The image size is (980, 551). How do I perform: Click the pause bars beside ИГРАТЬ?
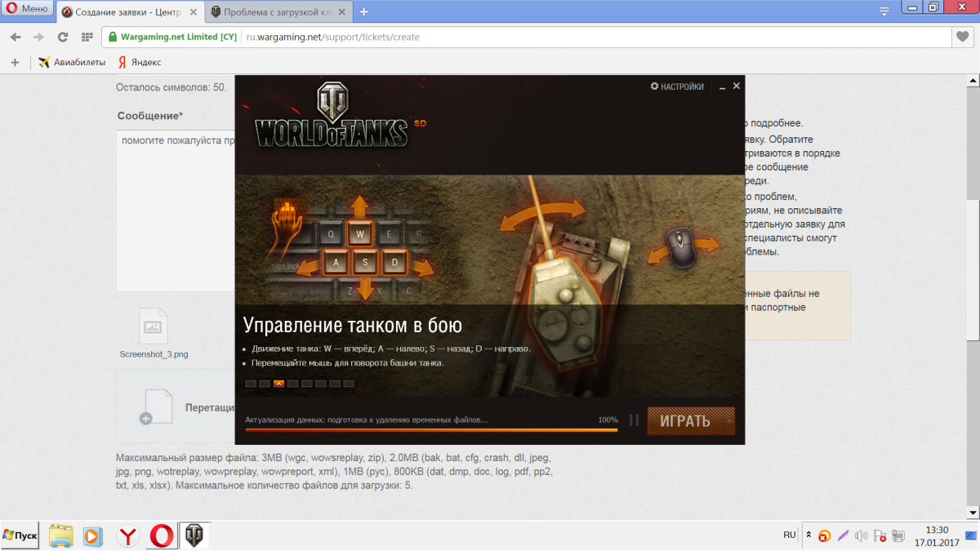click(x=634, y=420)
